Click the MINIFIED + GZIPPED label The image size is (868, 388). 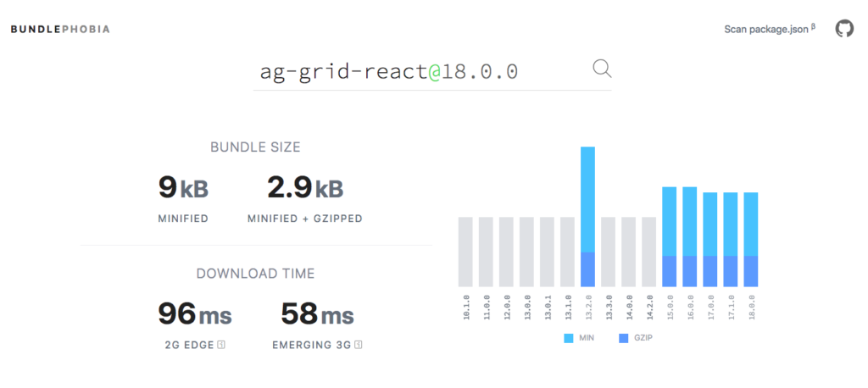[305, 219]
